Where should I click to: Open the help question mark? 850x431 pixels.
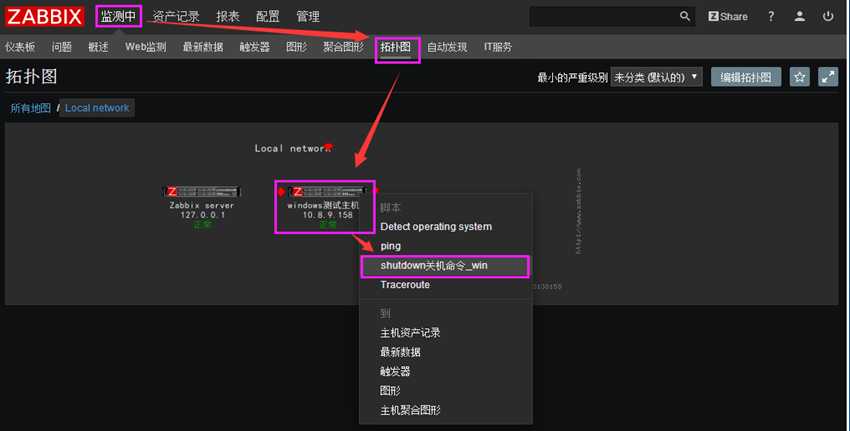pos(771,16)
